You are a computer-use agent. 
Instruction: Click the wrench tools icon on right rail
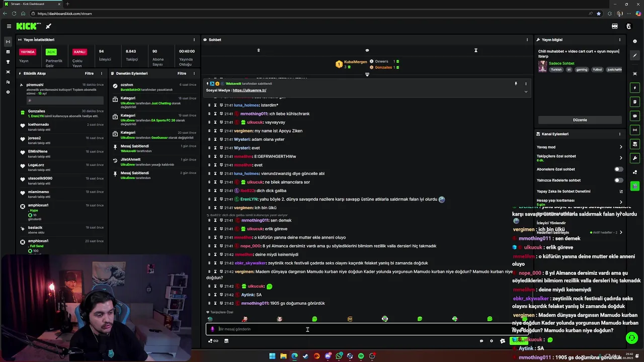[635, 158]
